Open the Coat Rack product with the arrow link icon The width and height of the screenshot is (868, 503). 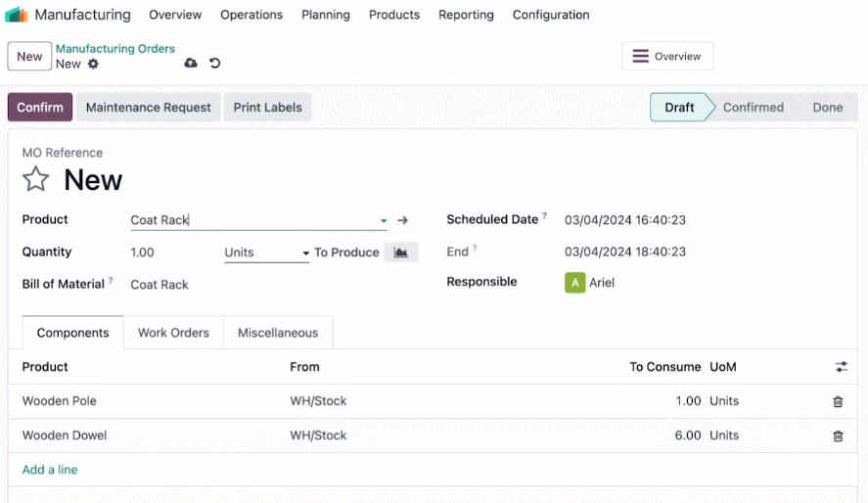[402, 220]
